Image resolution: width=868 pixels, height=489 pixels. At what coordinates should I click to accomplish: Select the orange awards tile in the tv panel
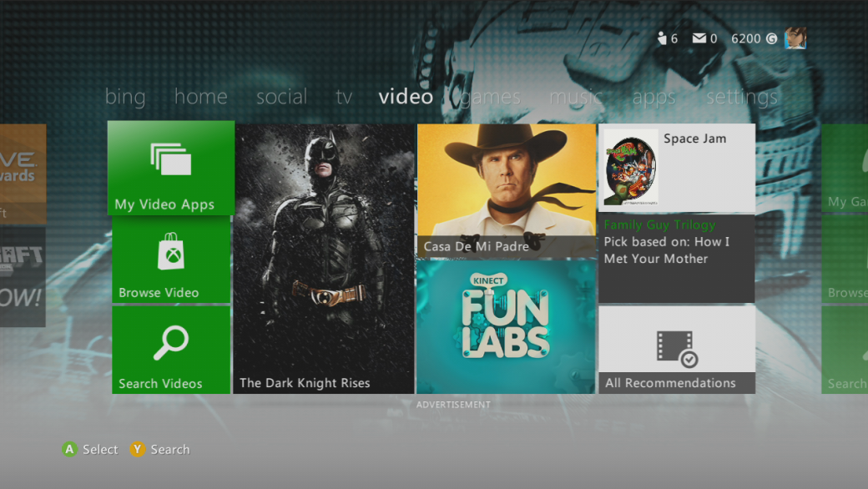[x=23, y=174]
